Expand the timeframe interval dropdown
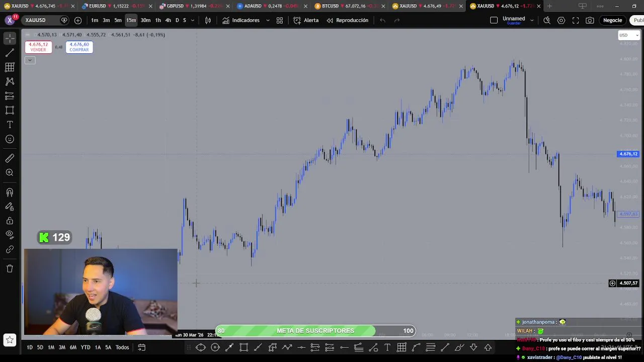The image size is (644, 362). tap(192, 20)
